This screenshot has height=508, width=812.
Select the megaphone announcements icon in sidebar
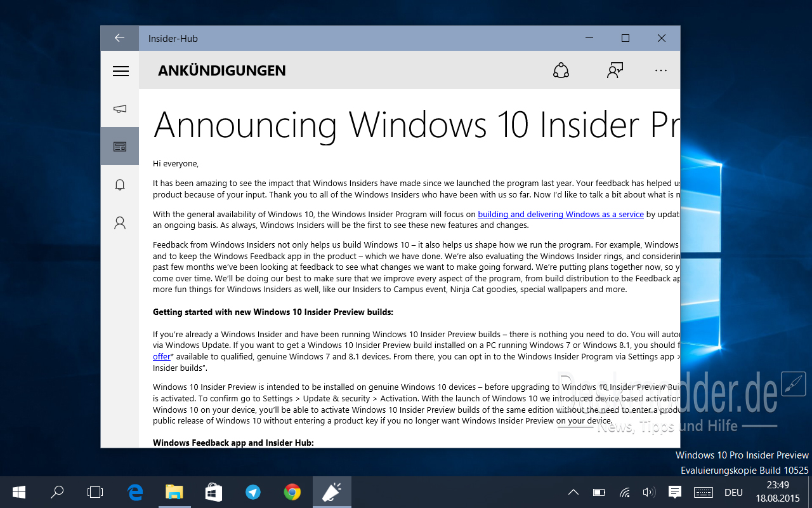[120, 109]
